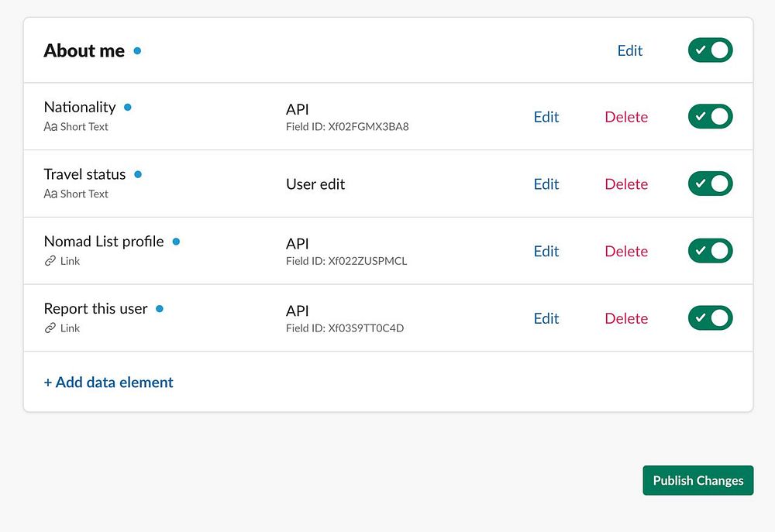Click Add data element

(x=108, y=383)
